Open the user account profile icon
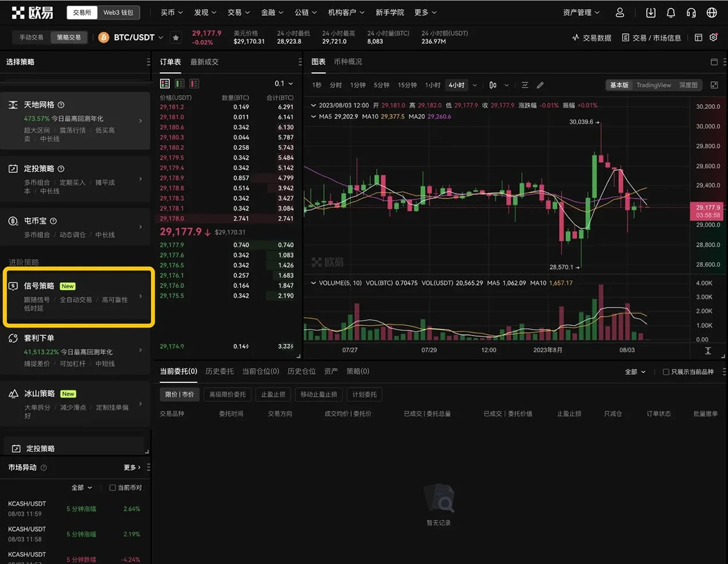Screen dimensions: 728x564 click(x=619, y=12)
